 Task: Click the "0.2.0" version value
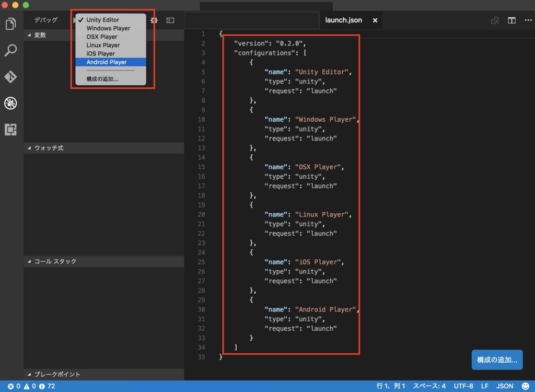point(289,43)
